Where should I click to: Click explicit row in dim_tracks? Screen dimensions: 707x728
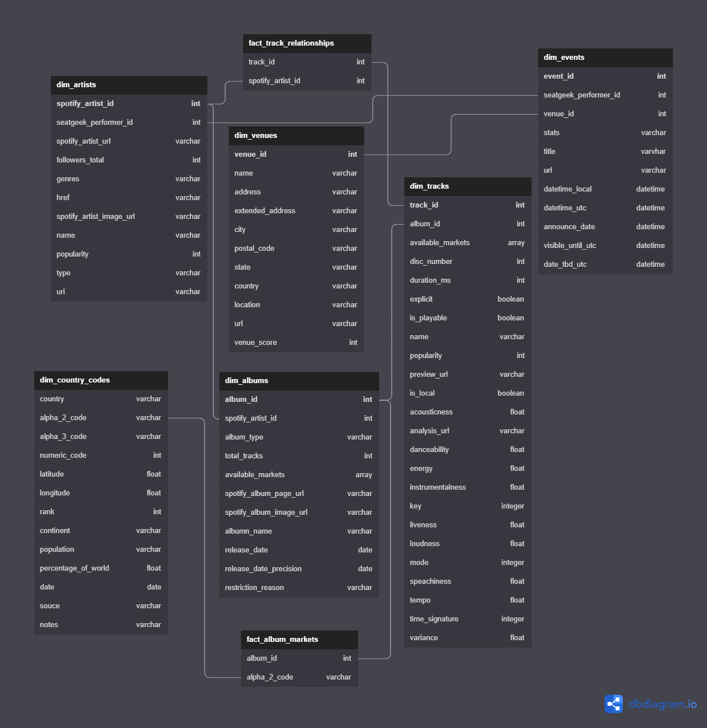[x=468, y=299]
